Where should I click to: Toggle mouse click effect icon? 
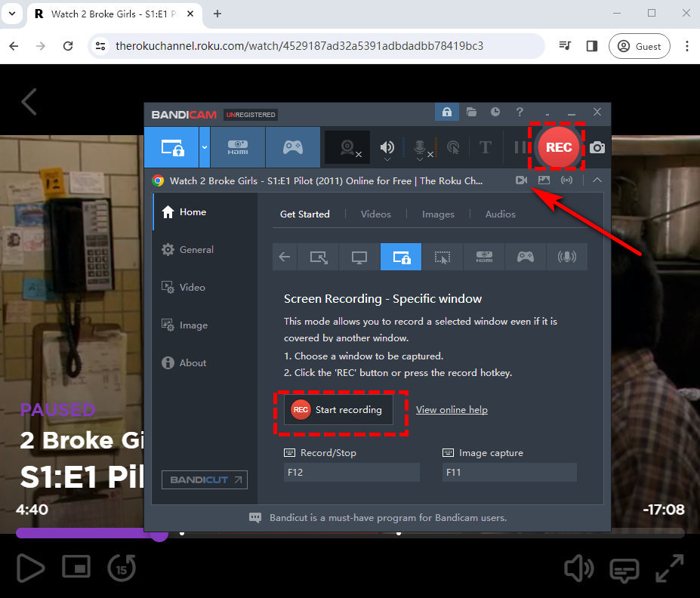(453, 148)
